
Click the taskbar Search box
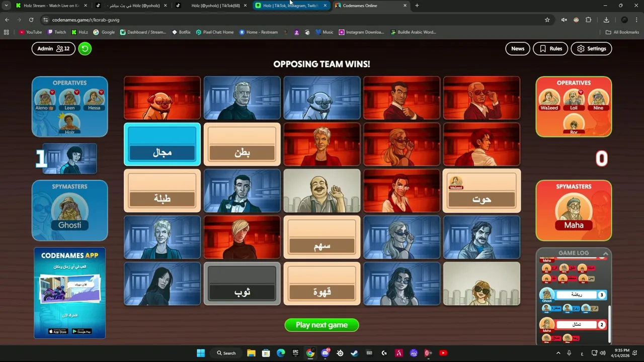(226, 353)
